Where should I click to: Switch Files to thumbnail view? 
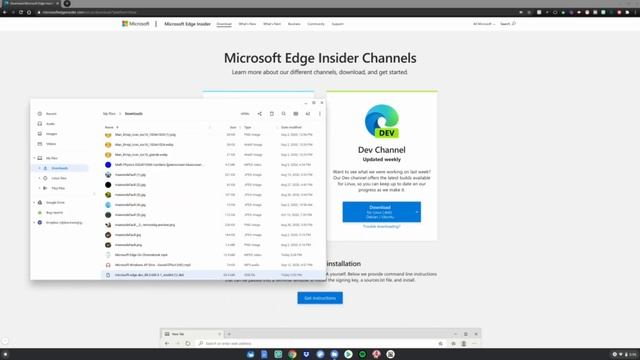click(x=296, y=114)
